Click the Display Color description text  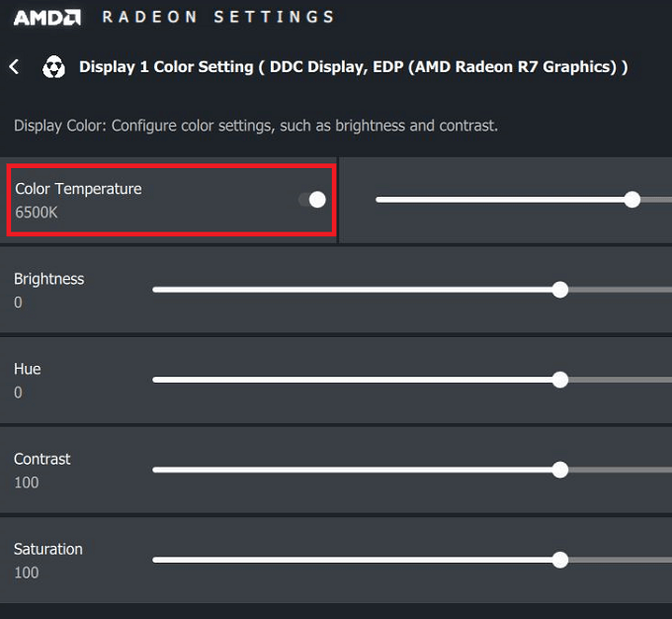[256, 127]
